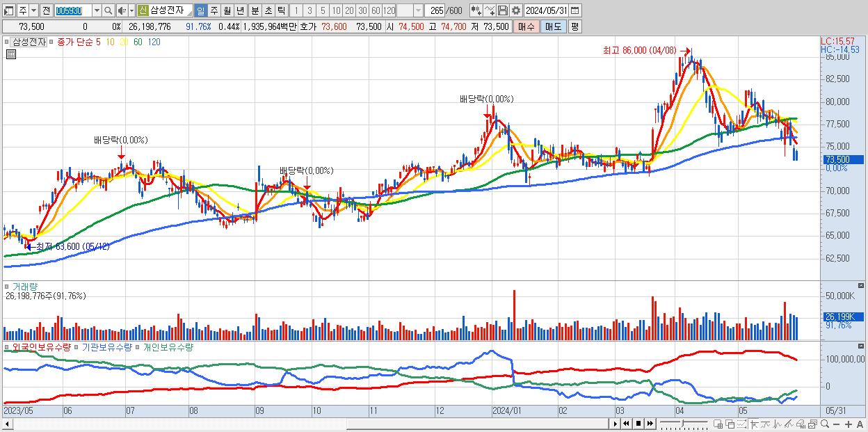Viewport: 868px width, 432px height.
Task: Choose the 1 interval button
Action: pyautogui.click(x=296, y=10)
